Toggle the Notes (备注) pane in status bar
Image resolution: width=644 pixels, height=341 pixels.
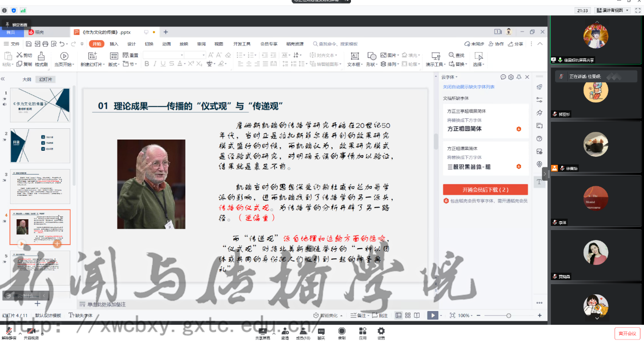tap(359, 315)
